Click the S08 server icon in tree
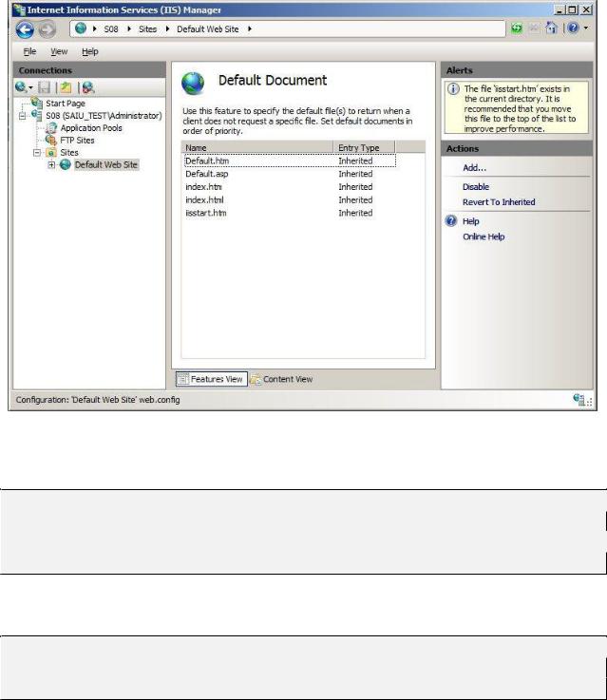 click(x=37, y=115)
